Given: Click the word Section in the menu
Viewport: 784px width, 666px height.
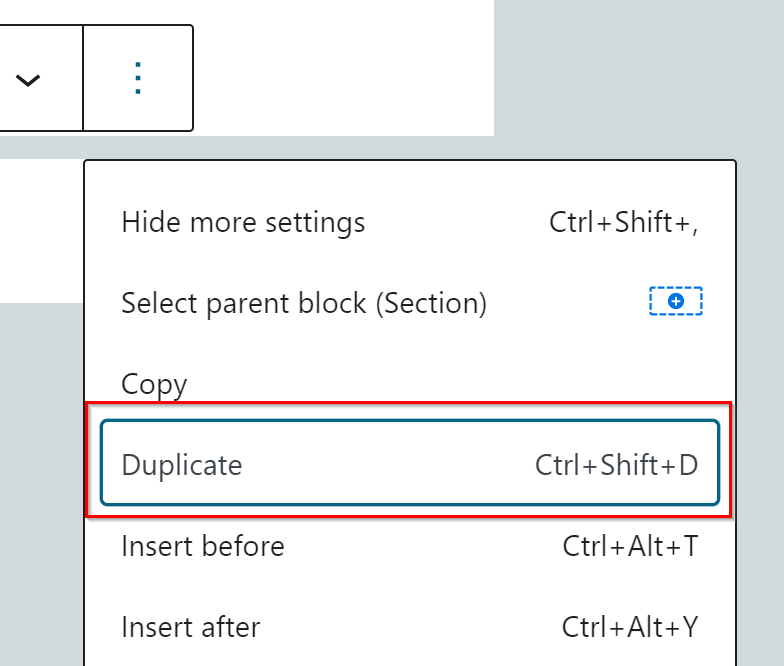Looking at the screenshot, I should pos(431,302).
